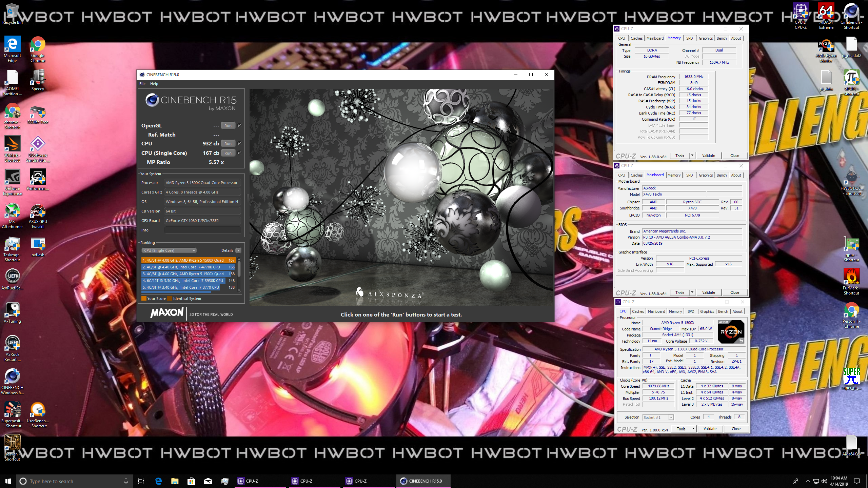Open AOMEI Partition desktop icon

click(x=12, y=83)
